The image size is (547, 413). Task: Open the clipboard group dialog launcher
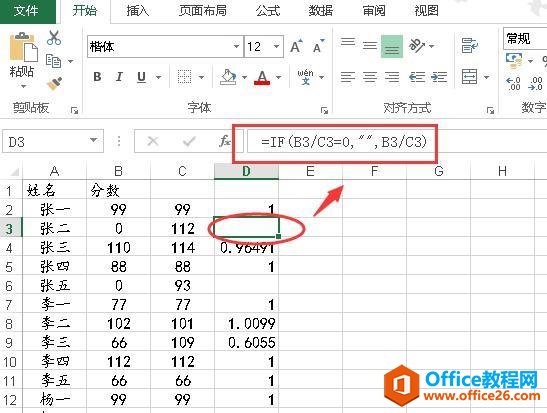(x=74, y=111)
